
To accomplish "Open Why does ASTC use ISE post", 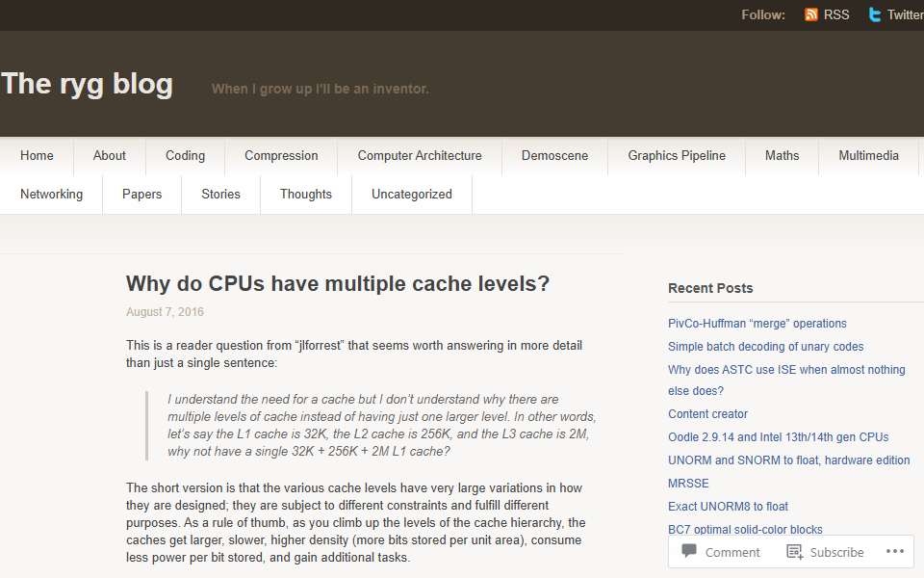I will 786,380.
